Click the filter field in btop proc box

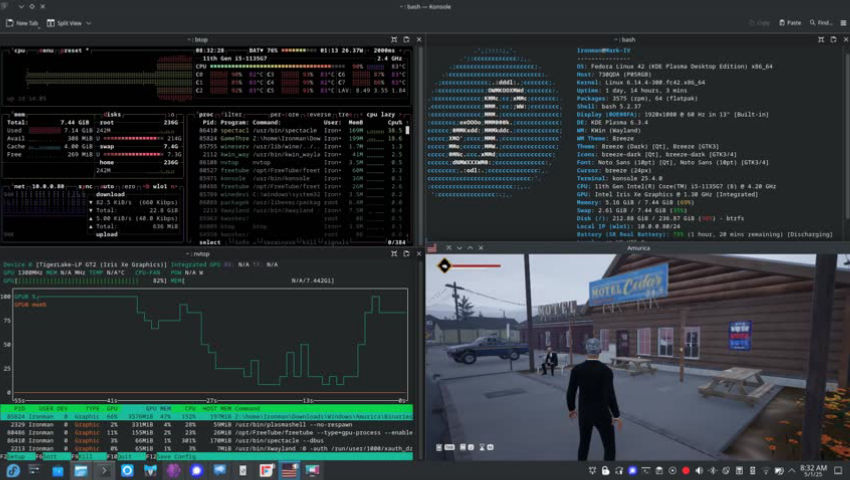click(232, 114)
